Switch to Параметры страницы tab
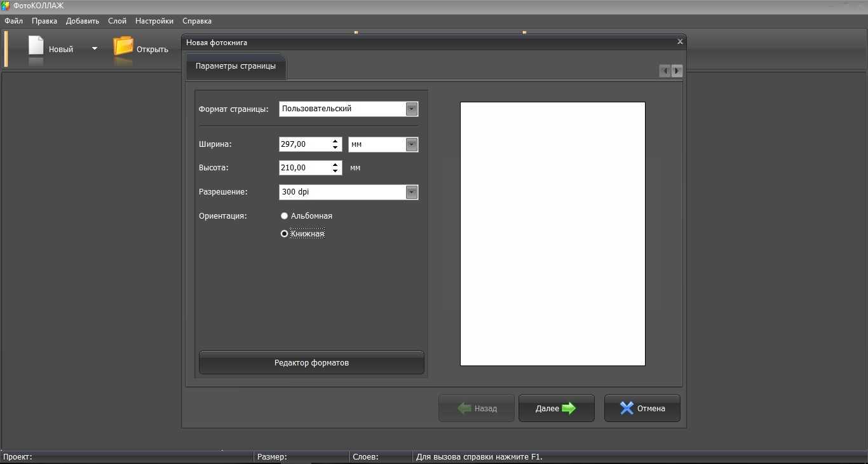The image size is (868, 464). click(236, 66)
